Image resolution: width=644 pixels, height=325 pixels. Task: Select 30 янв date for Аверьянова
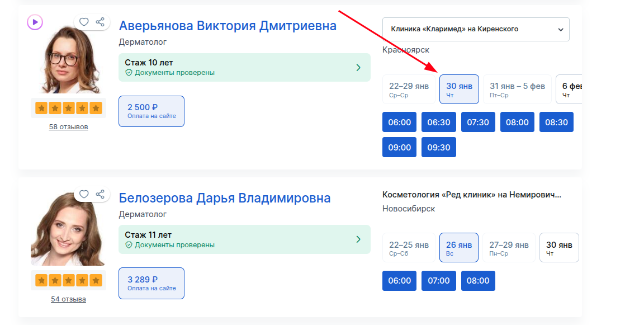pyautogui.click(x=459, y=89)
